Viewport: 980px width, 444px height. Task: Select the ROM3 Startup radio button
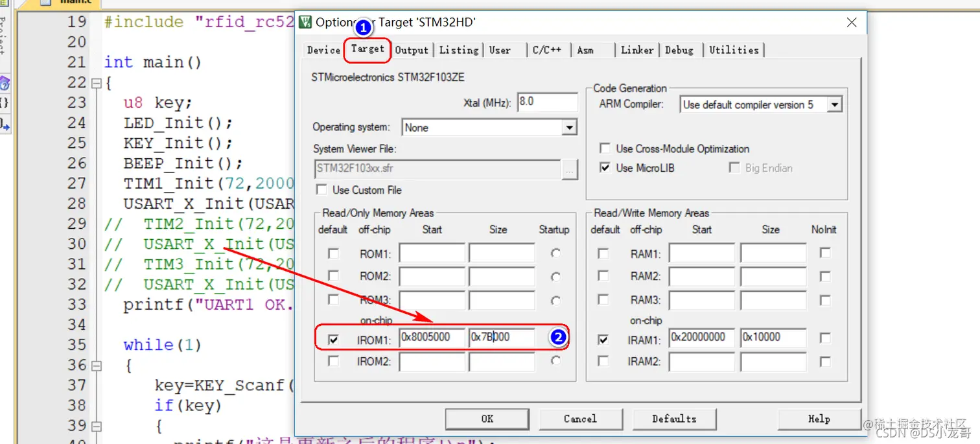click(555, 301)
